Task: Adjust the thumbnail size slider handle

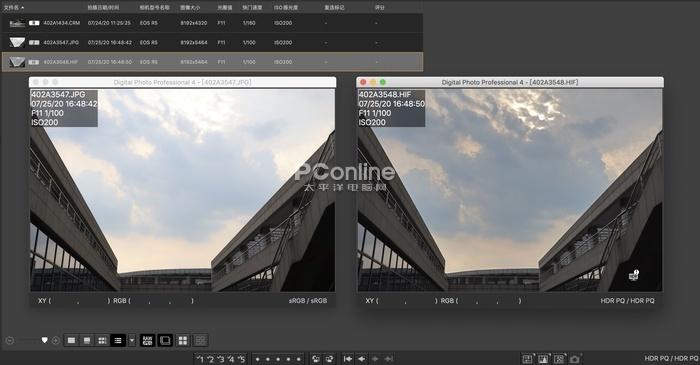Action: coord(44,340)
